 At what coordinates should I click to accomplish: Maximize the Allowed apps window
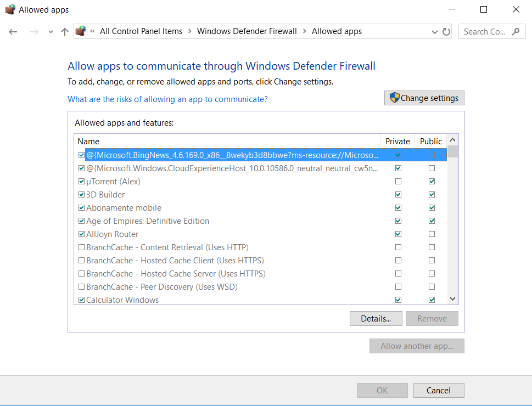click(484, 9)
